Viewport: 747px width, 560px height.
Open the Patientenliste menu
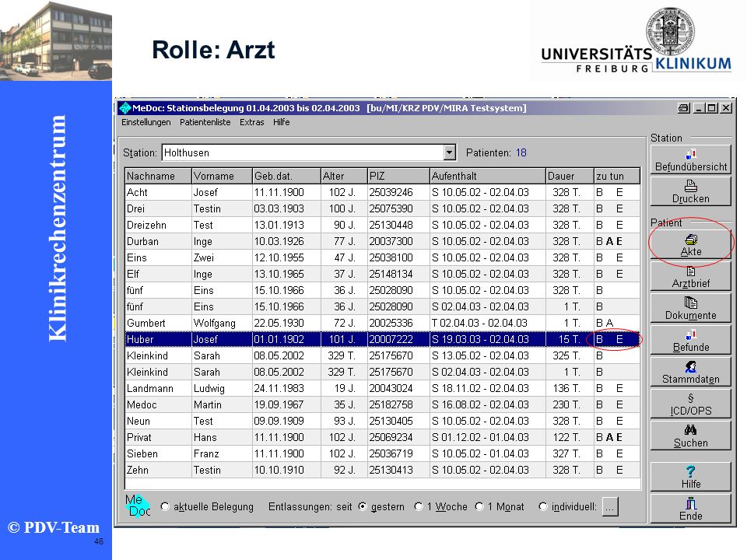coord(205,122)
